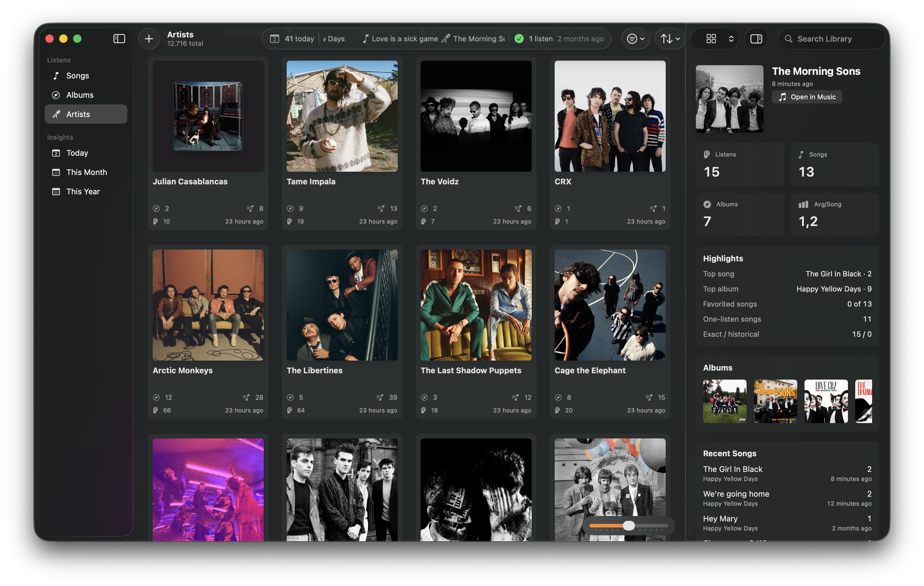
Task: Select We're going home recent song
Action: click(787, 498)
